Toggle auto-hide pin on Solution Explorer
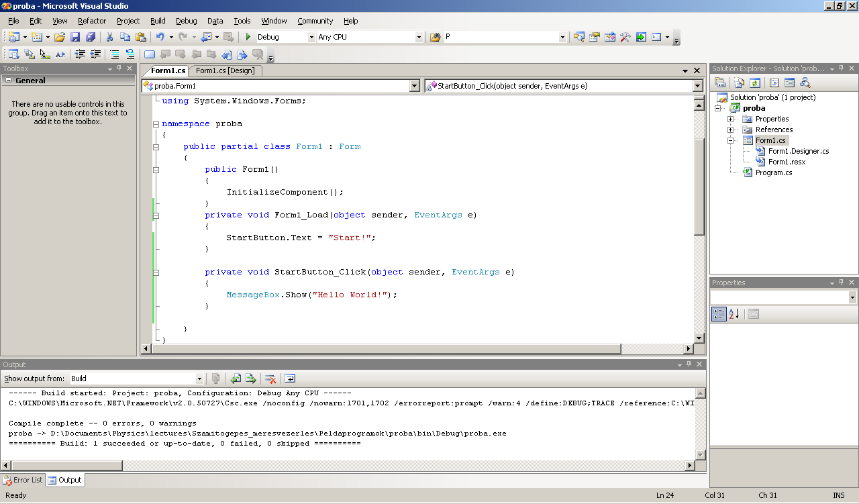This screenshot has width=859, height=504. point(842,68)
